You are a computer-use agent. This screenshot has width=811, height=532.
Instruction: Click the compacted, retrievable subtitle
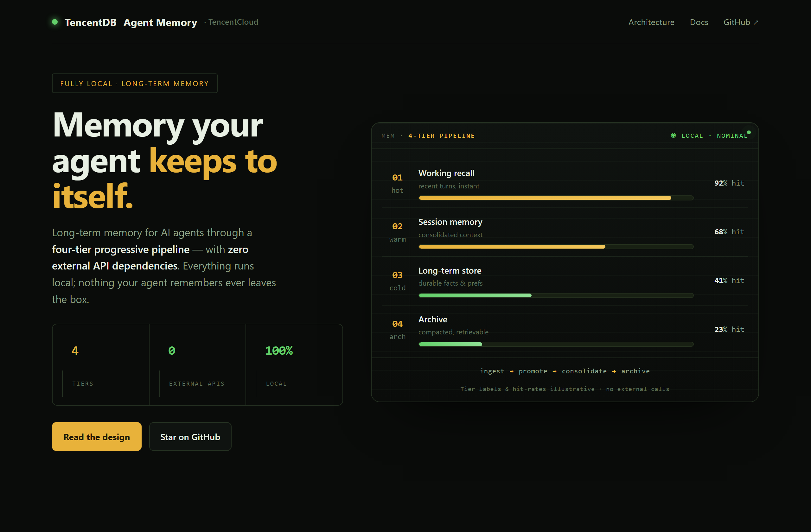coord(453,332)
